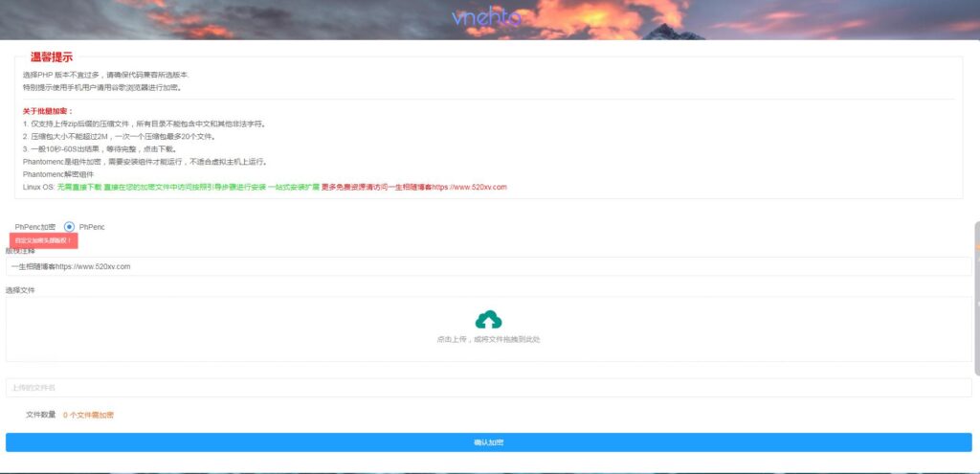Click empty space inside the file drop zone
Image resolution: width=980 pixels, height=474 pixels.
click(x=239, y=328)
